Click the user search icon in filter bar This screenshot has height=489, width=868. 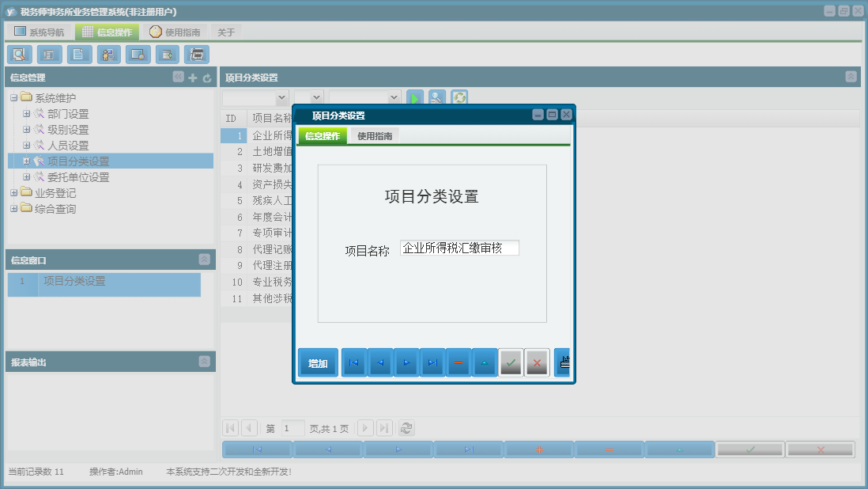click(x=437, y=98)
